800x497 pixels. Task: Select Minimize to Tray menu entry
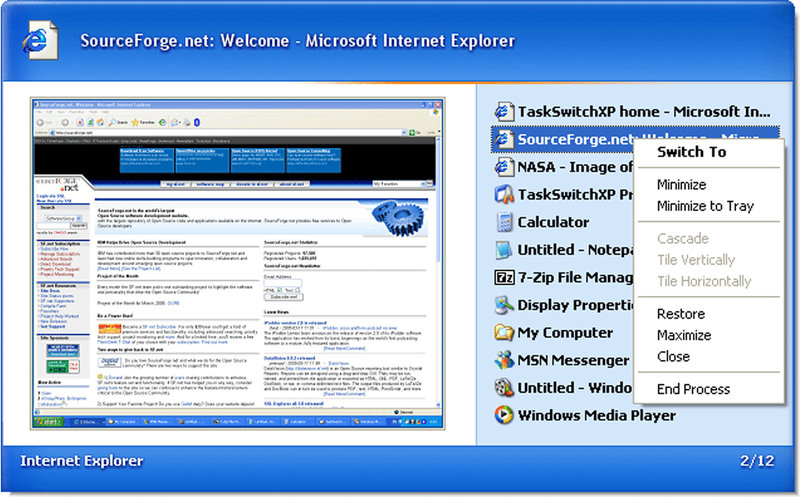point(705,206)
